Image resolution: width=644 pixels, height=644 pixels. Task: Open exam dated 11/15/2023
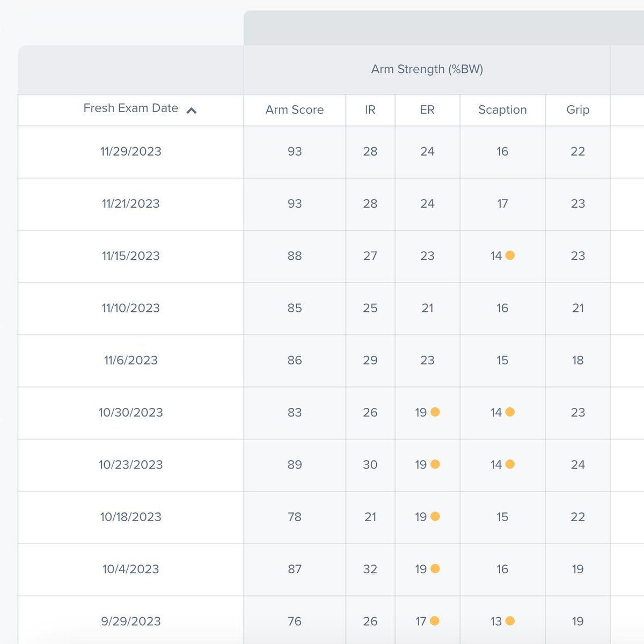[131, 256]
